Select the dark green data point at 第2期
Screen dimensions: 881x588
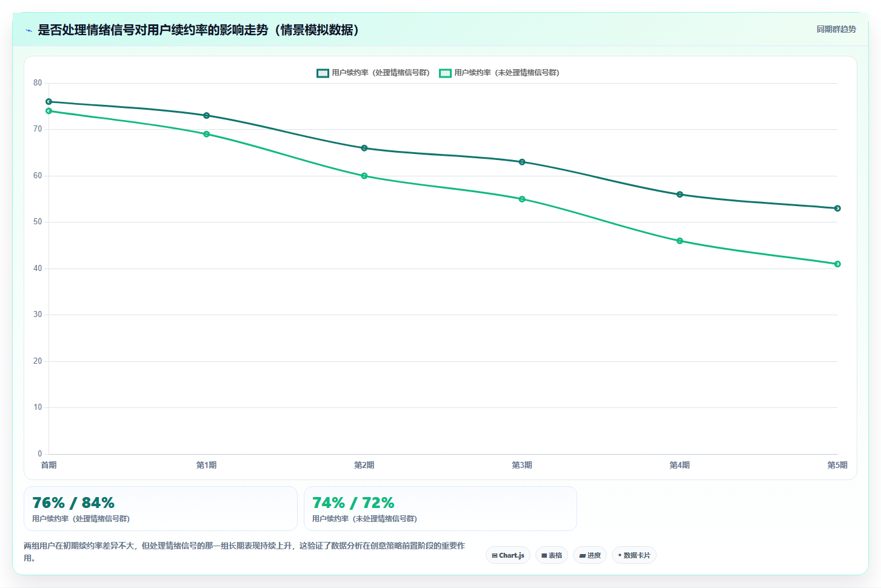pos(364,148)
